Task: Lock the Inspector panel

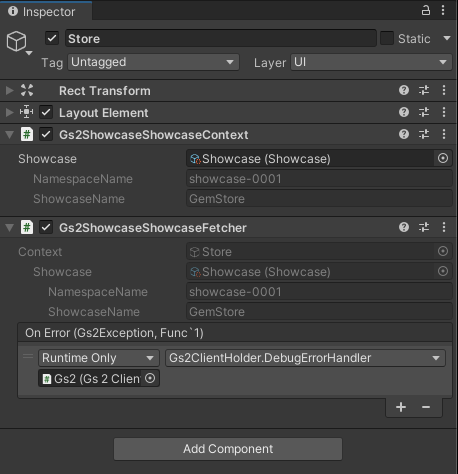Action: point(426,10)
